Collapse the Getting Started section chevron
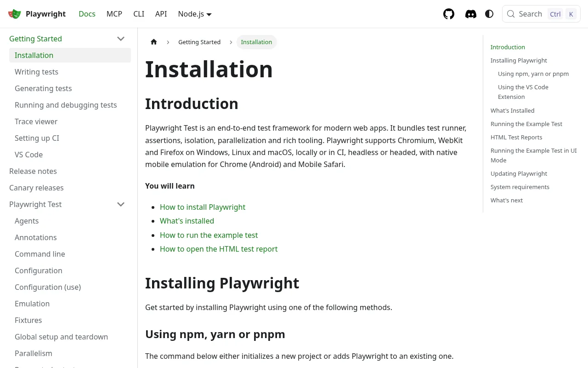The width and height of the screenshot is (588, 368). (121, 39)
